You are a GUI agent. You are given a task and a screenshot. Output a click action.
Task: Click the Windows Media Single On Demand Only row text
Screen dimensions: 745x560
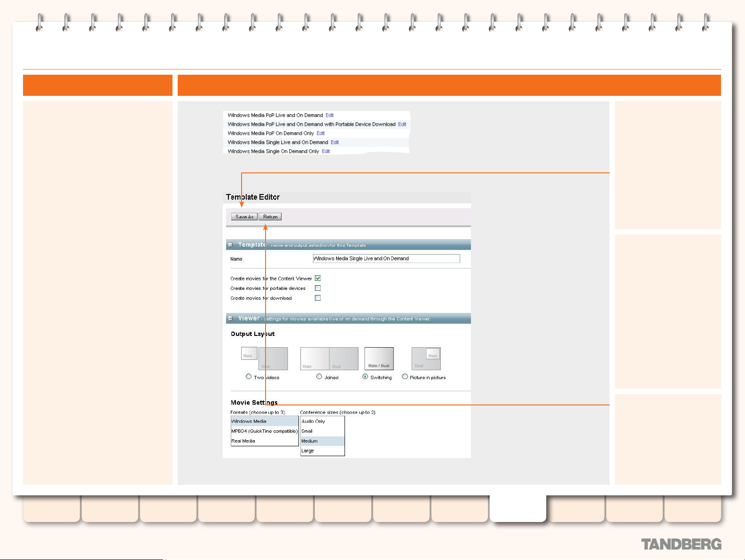tap(274, 151)
